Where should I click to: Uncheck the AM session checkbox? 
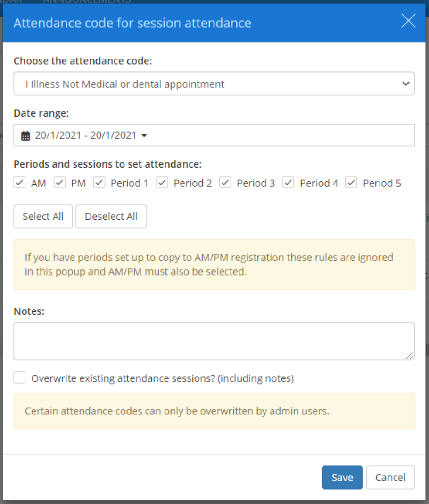coord(19,183)
